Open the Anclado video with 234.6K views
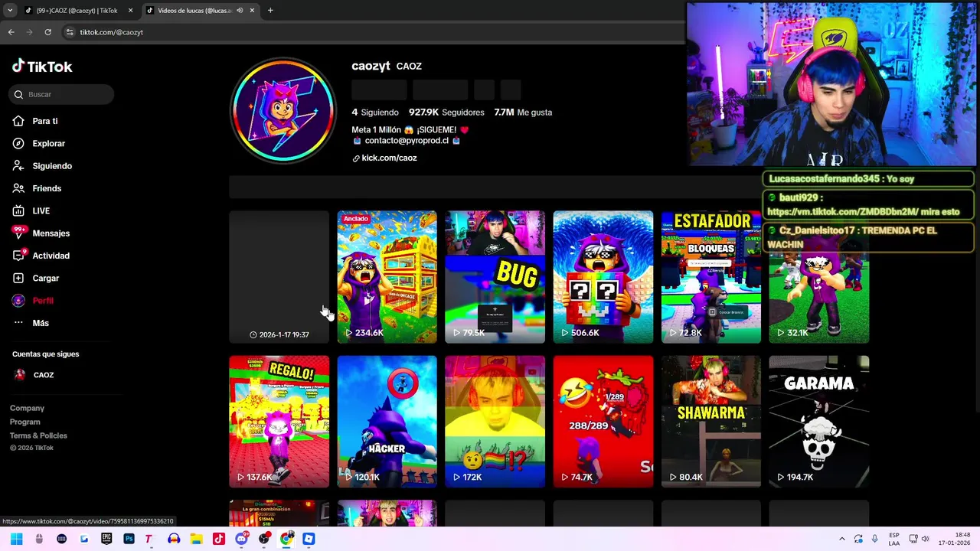The height and width of the screenshot is (551, 980). [387, 277]
